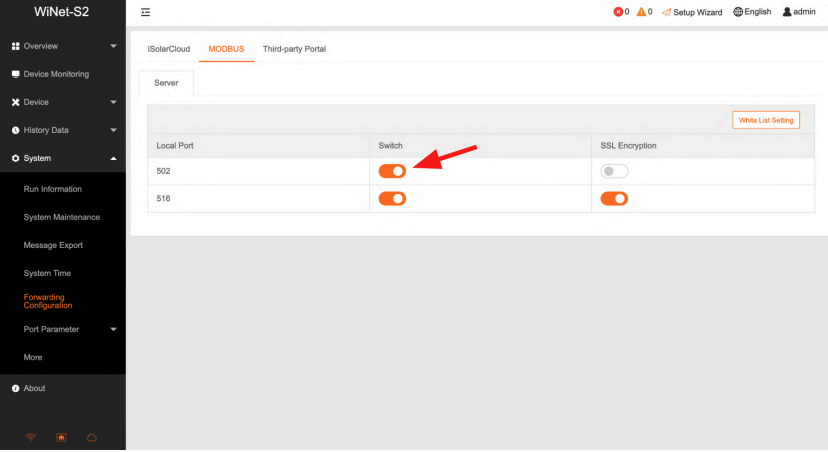The width and height of the screenshot is (828, 452).
Task: Disable the port 502 switch toggle
Action: pyautogui.click(x=392, y=171)
